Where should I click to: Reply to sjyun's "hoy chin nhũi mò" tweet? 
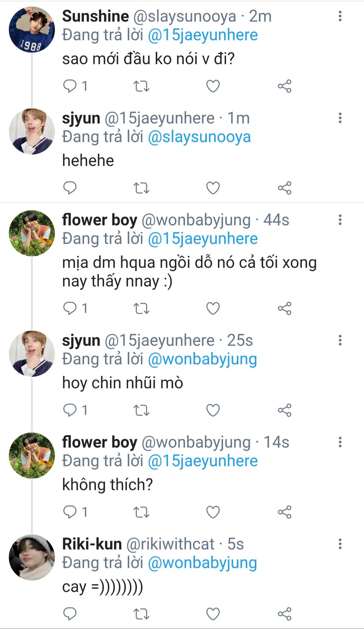click(70, 410)
